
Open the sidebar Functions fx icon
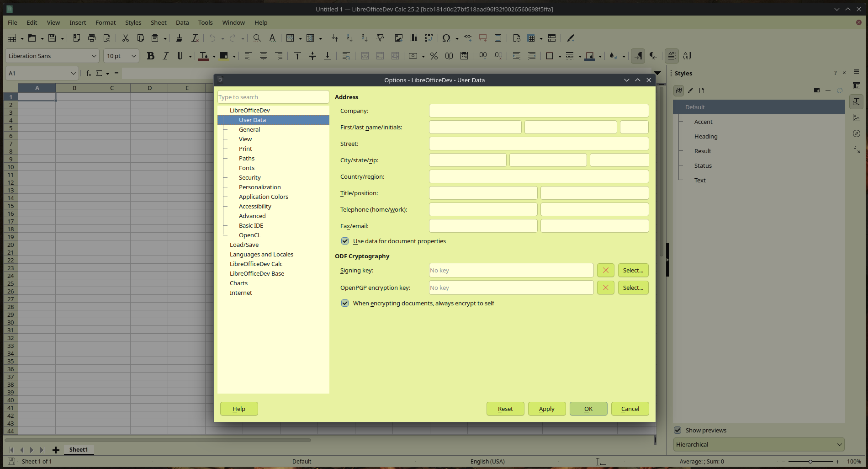pos(857,149)
